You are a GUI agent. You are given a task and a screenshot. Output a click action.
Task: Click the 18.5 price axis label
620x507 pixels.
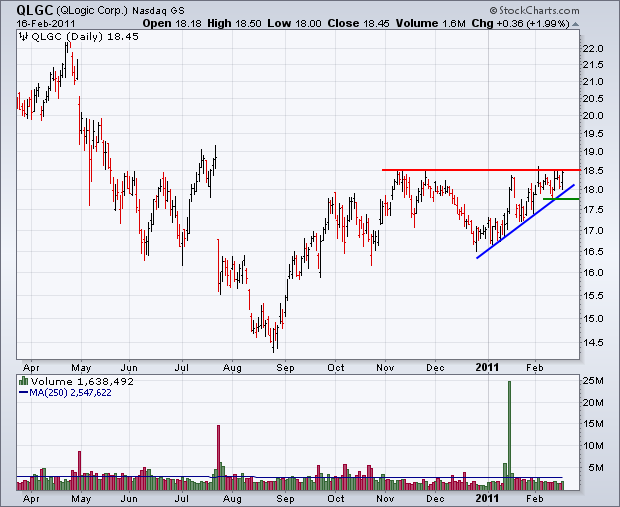pos(593,171)
